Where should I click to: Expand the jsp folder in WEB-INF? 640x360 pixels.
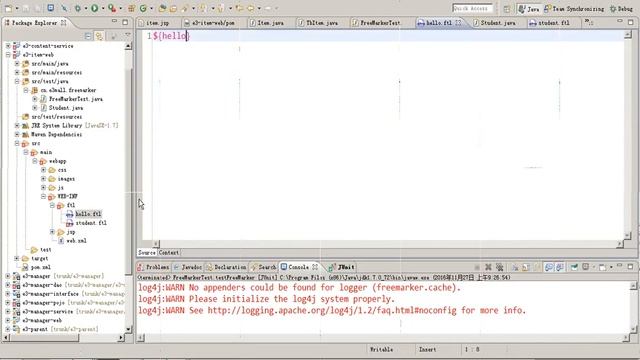tap(52, 232)
